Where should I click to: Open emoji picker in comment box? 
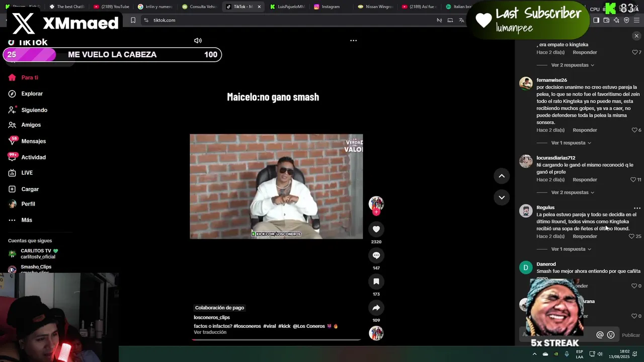pos(611,335)
